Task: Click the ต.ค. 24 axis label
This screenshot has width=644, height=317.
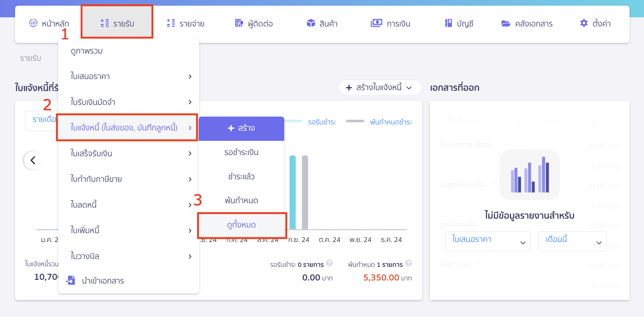Action: [330, 240]
